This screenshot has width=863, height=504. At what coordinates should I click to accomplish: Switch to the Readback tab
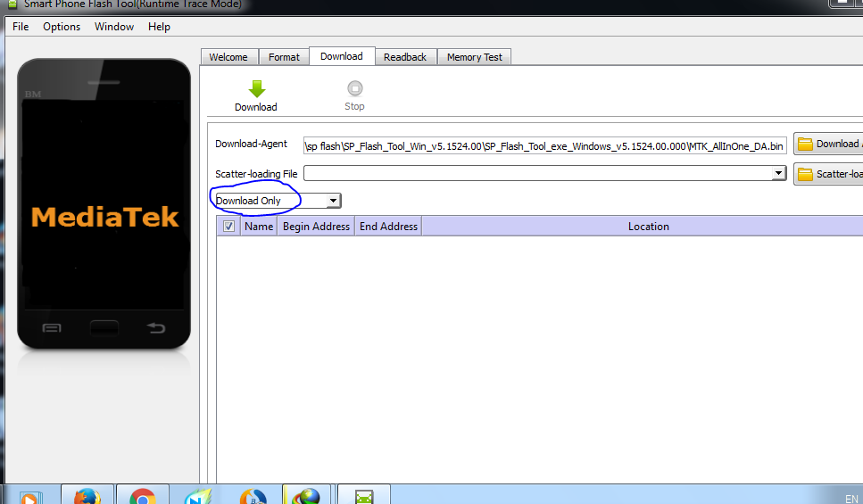click(405, 57)
